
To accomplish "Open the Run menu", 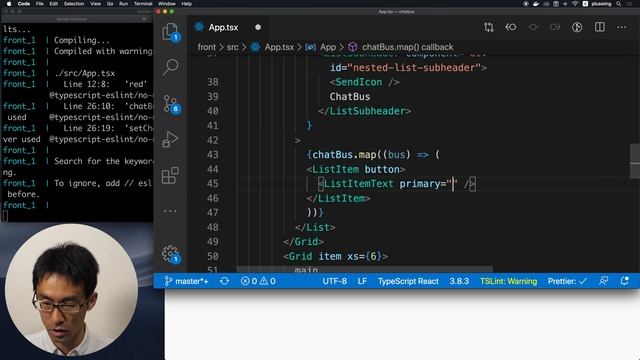I will [x=123, y=4].
